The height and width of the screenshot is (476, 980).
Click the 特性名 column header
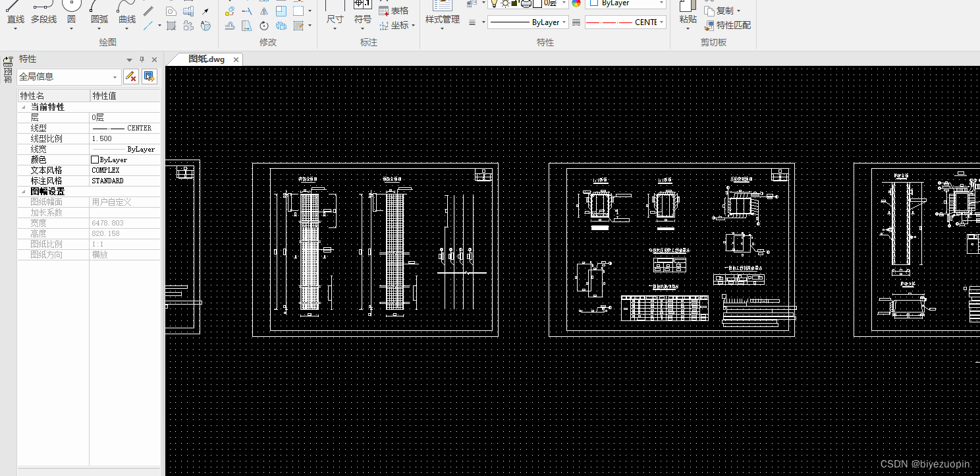(53, 96)
